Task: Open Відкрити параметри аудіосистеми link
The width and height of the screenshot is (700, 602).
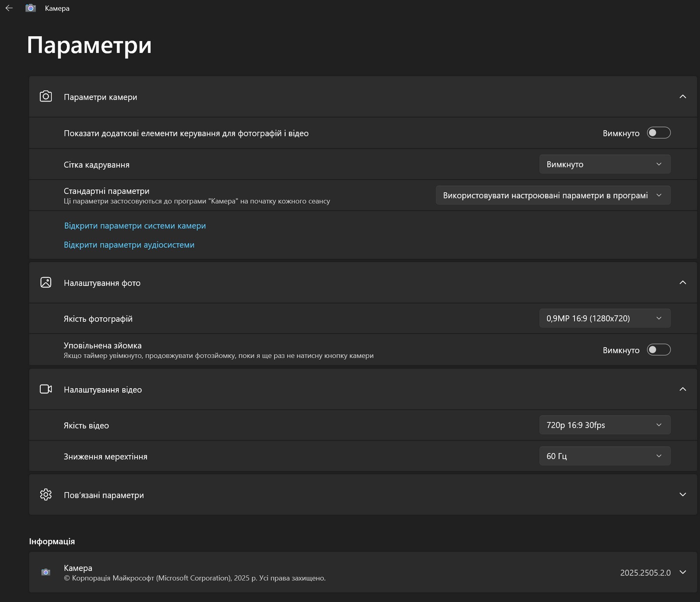Action: pyautogui.click(x=129, y=245)
